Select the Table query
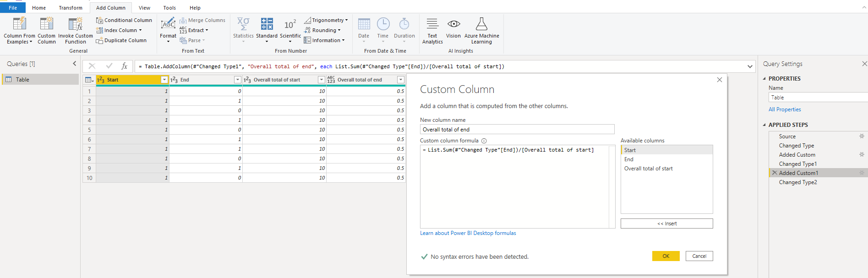The image size is (868, 278). 40,80
